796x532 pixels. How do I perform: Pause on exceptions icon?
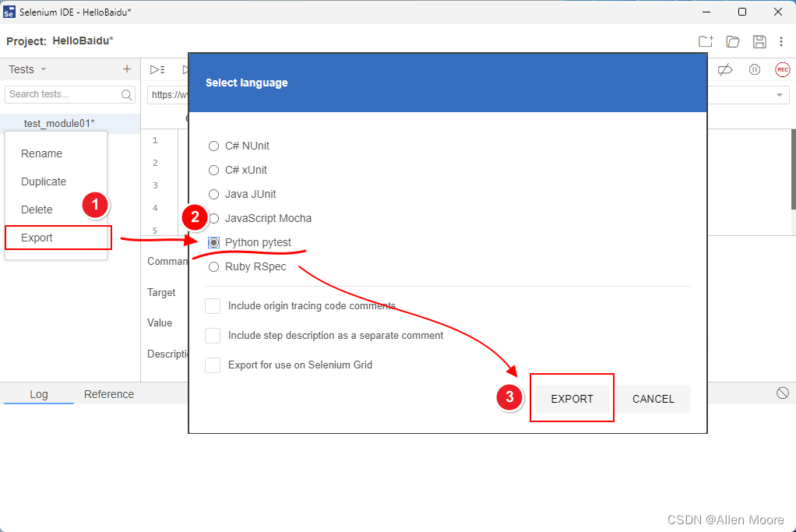pyautogui.click(x=755, y=69)
